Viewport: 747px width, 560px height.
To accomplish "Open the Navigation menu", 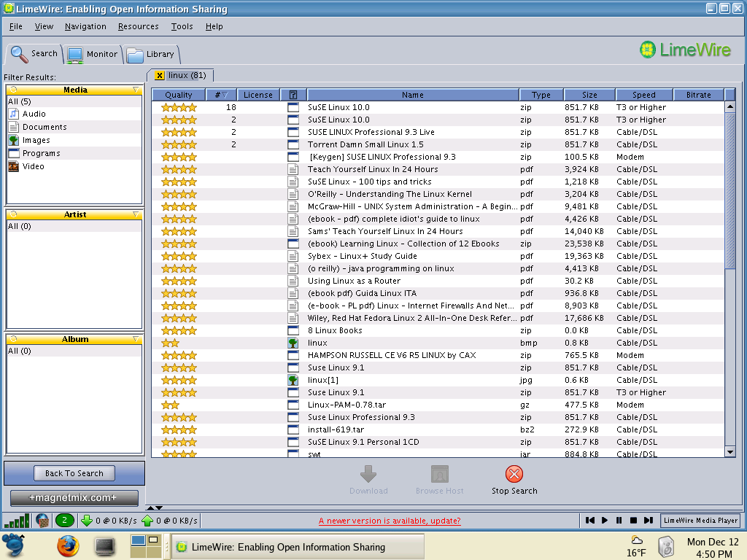I will tap(85, 26).
